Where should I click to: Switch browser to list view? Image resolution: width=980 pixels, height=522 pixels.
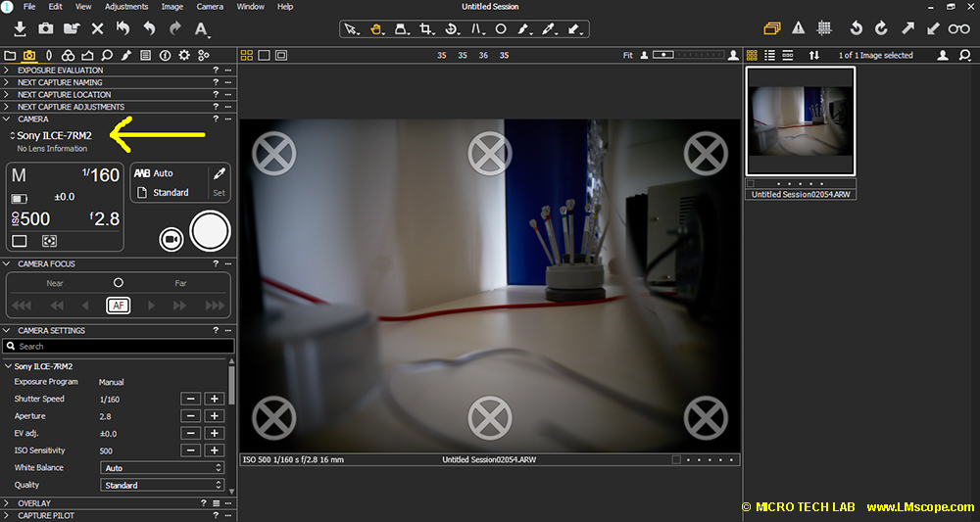click(769, 56)
